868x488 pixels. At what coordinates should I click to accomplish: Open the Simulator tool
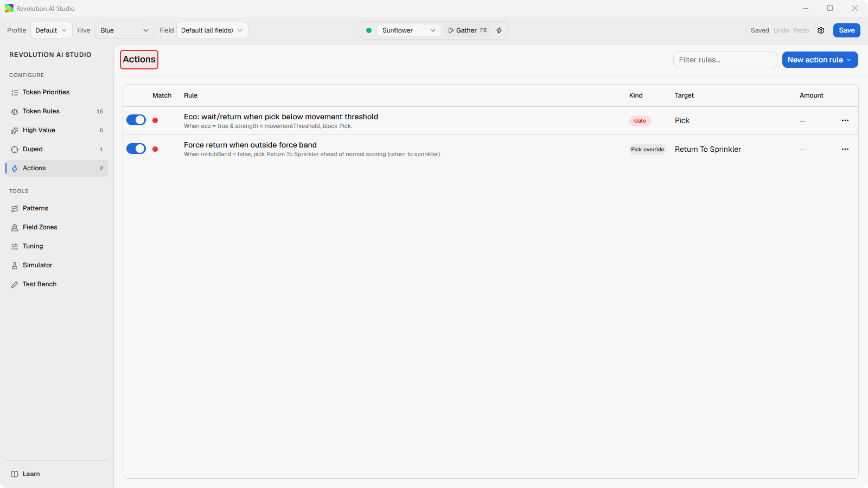pos(57,265)
